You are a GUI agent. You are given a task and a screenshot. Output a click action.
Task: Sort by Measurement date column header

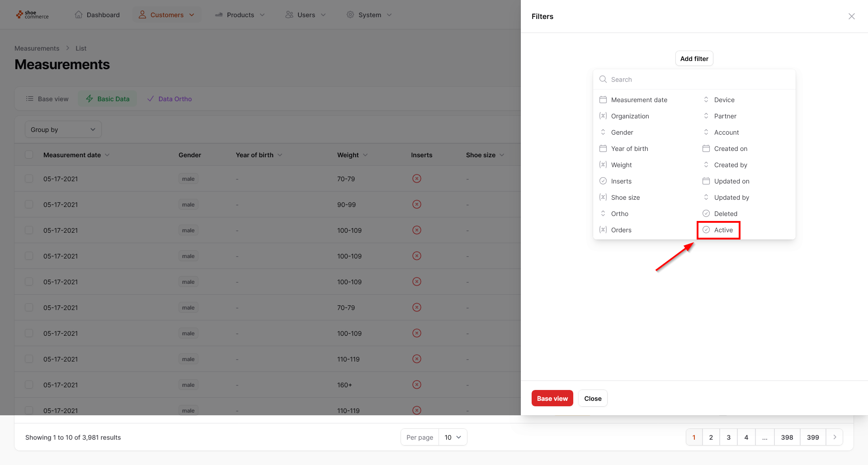tap(76, 155)
